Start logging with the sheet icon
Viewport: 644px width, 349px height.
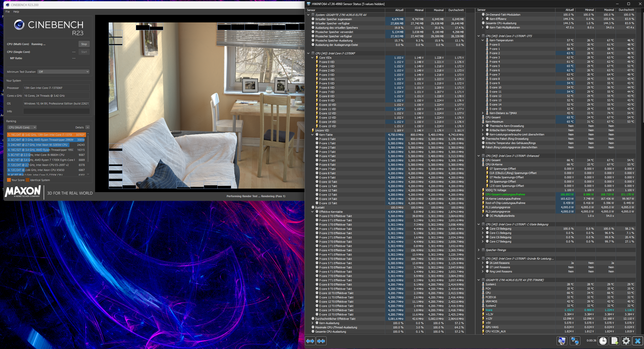pyautogui.click(x=614, y=341)
